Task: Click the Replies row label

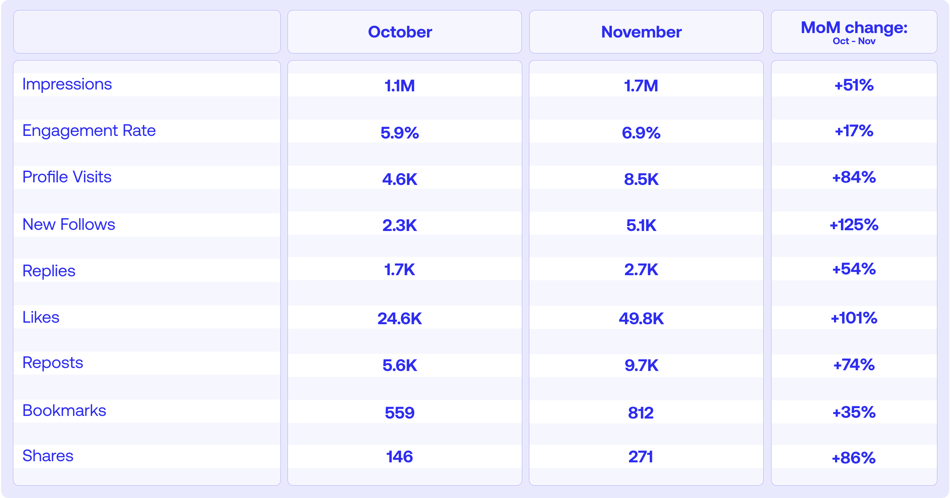Action: tap(49, 271)
